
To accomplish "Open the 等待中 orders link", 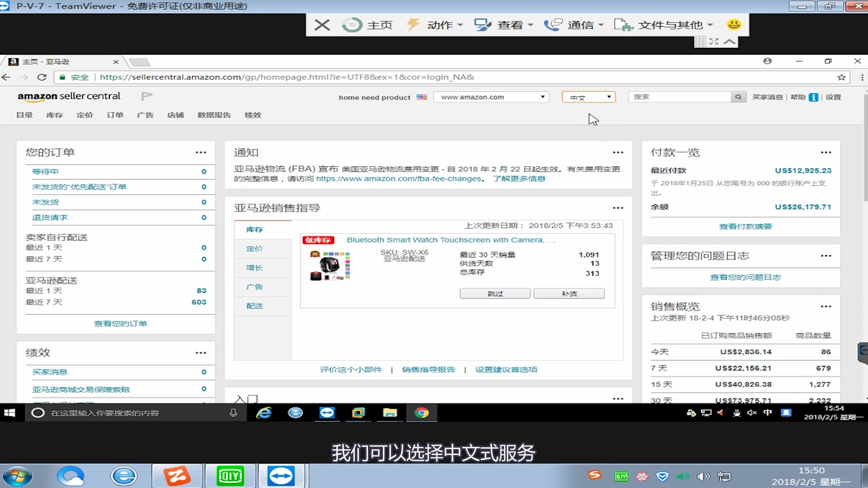I will (45, 172).
